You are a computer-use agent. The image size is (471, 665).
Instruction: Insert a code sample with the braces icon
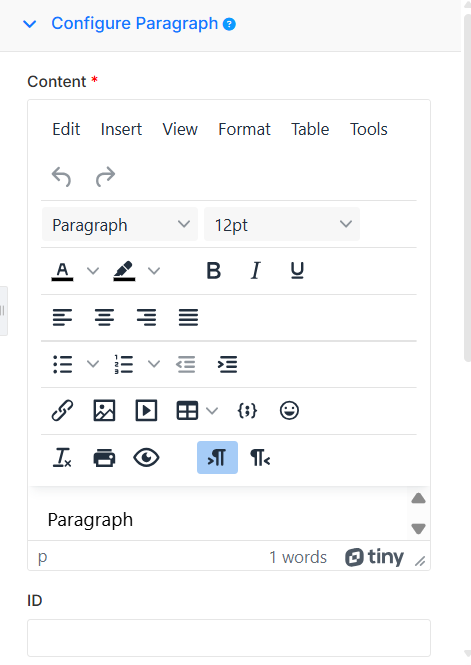pyautogui.click(x=247, y=411)
